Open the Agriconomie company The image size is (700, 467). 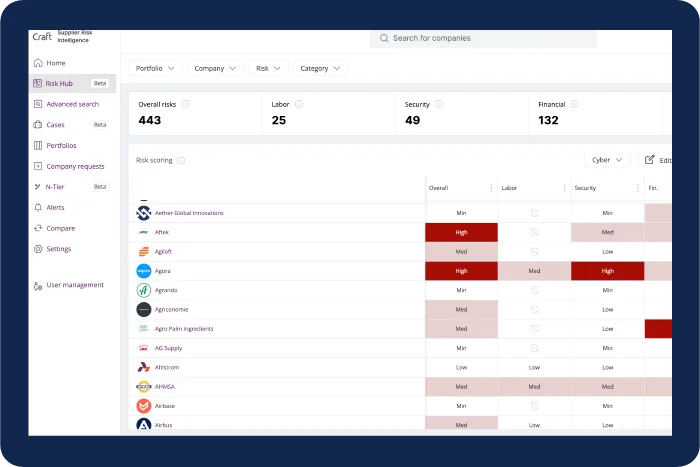coord(171,309)
